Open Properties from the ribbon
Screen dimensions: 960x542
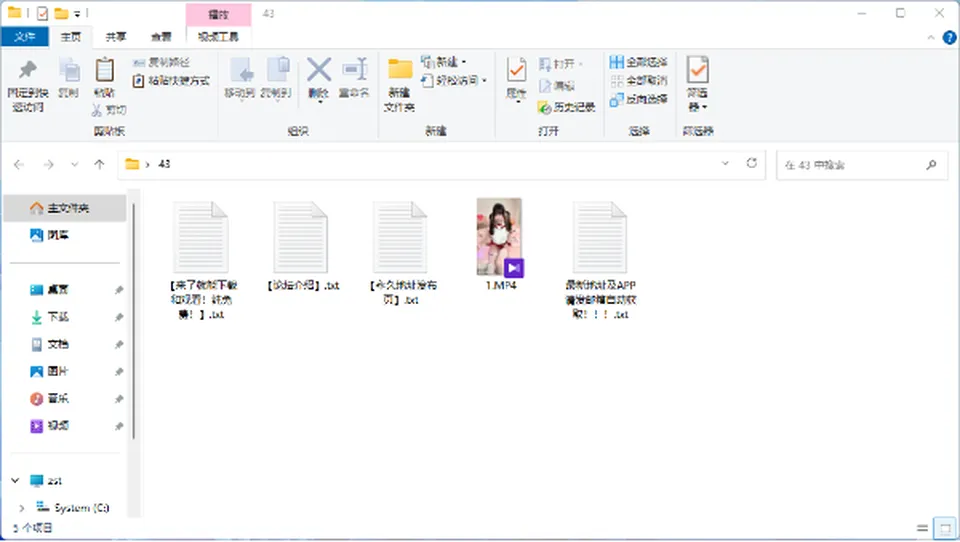(x=516, y=78)
